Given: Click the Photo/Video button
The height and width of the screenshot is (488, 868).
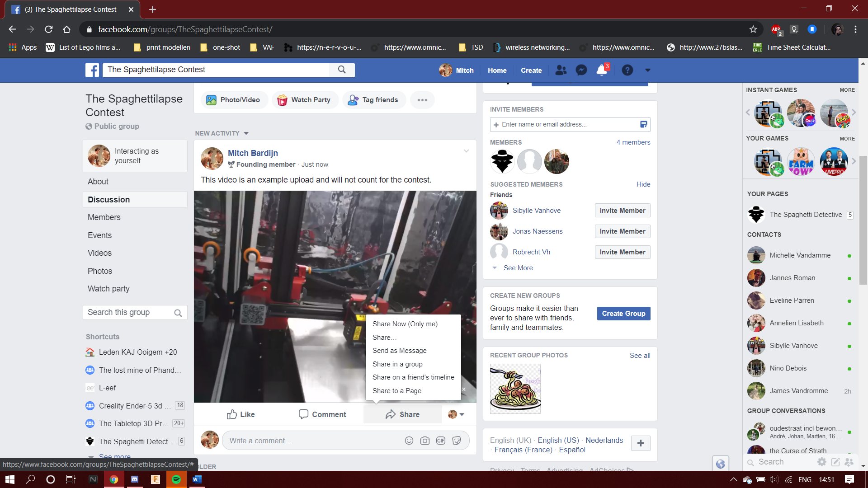Looking at the screenshot, I should click(234, 100).
